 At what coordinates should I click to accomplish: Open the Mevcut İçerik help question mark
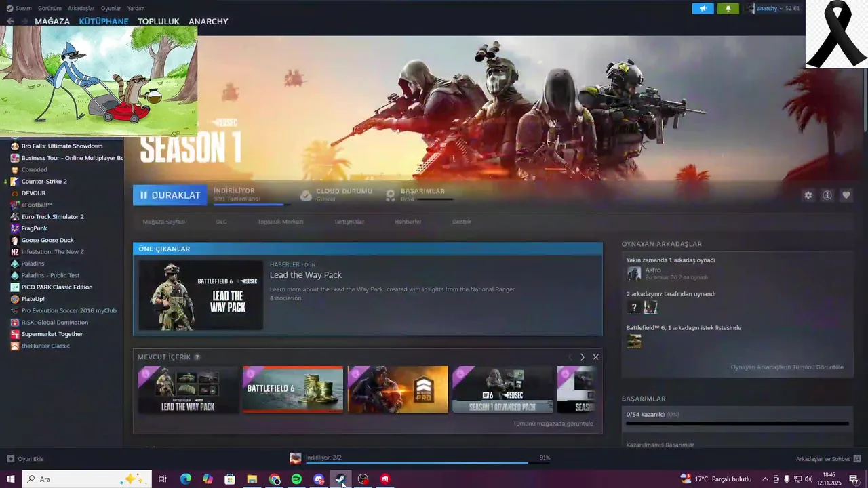197,357
